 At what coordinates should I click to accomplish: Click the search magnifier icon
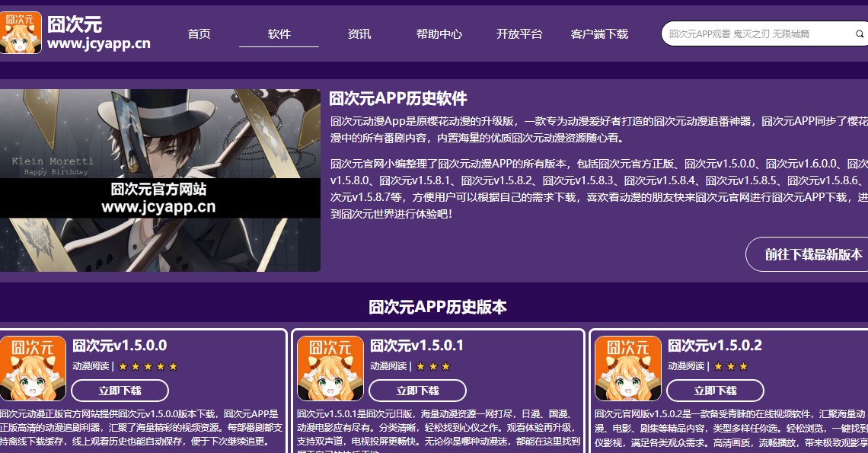[860, 34]
